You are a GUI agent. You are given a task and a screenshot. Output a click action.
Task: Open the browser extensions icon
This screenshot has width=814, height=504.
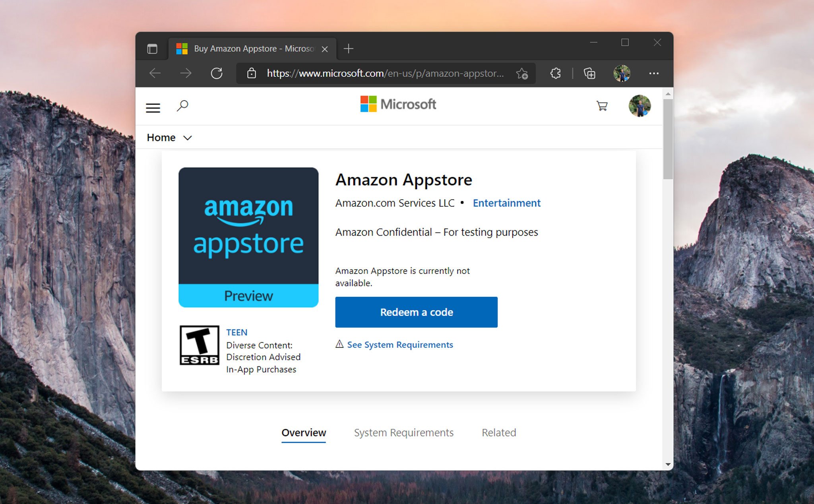click(x=555, y=73)
